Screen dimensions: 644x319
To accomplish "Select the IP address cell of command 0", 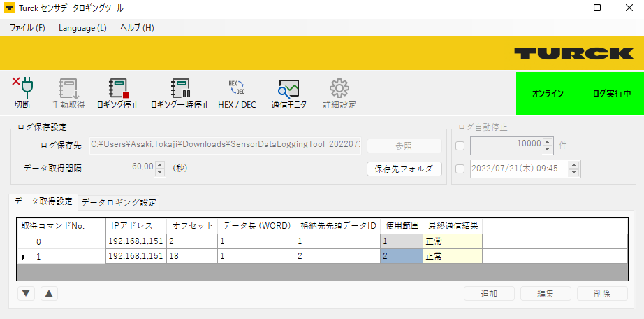I will (x=136, y=241).
